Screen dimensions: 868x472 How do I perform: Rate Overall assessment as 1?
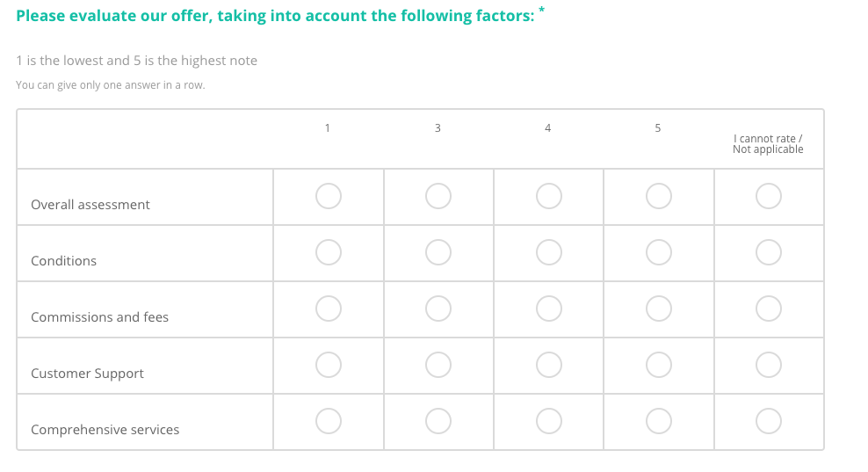pyautogui.click(x=329, y=196)
